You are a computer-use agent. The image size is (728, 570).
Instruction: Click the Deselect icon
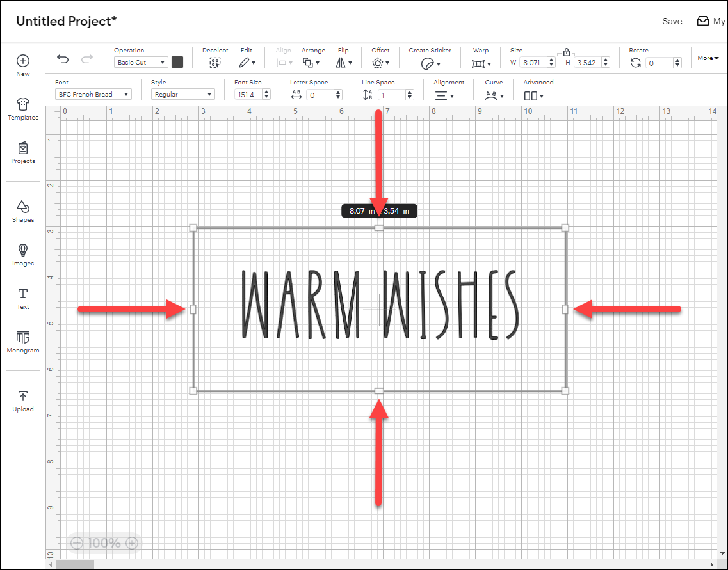[215, 63]
